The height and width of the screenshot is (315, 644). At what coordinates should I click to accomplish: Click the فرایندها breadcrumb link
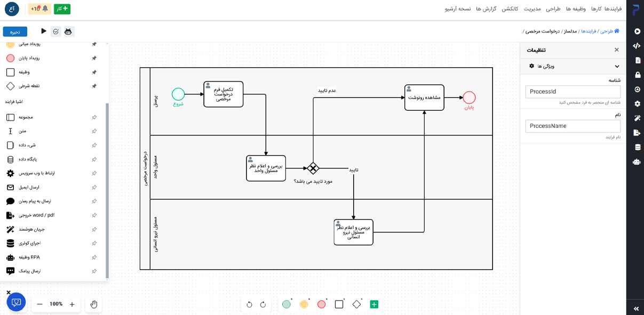[589, 31]
